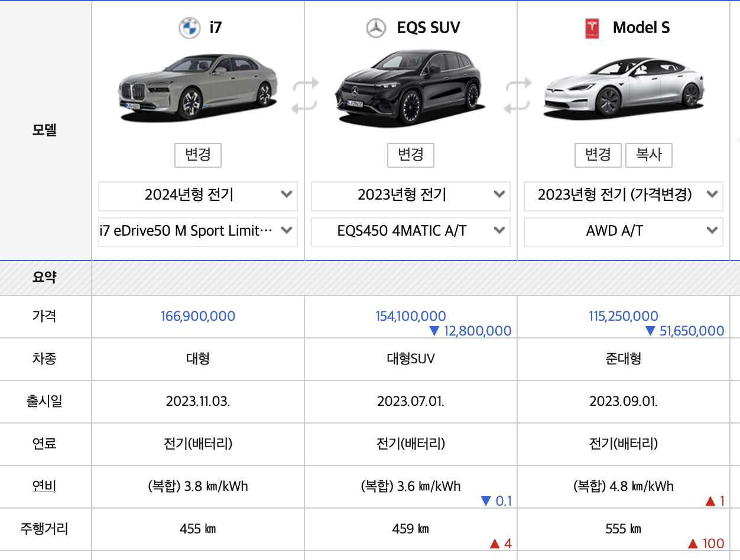
Task: Open the i7 eDrive50 M Sport trim dropdown
Action: pyautogui.click(x=197, y=231)
